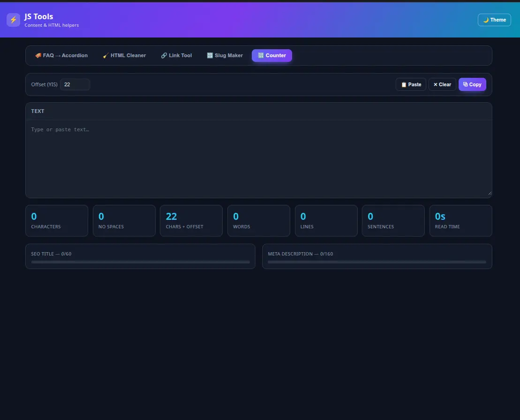520x420 pixels.
Task: Click the Words stat card
Action: [259, 221]
